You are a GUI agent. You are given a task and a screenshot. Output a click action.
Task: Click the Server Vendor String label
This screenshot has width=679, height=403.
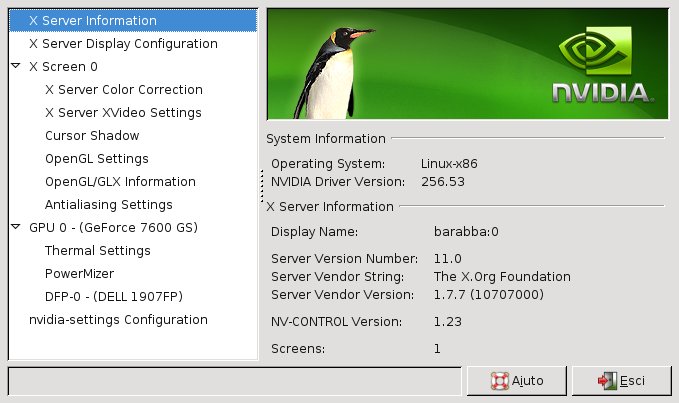pos(337,277)
